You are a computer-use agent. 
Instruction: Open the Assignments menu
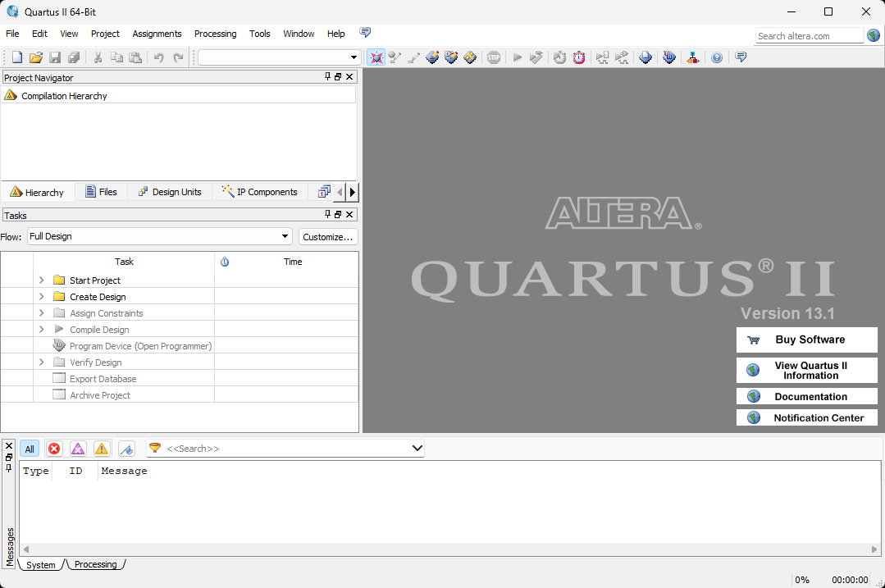pos(157,34)
